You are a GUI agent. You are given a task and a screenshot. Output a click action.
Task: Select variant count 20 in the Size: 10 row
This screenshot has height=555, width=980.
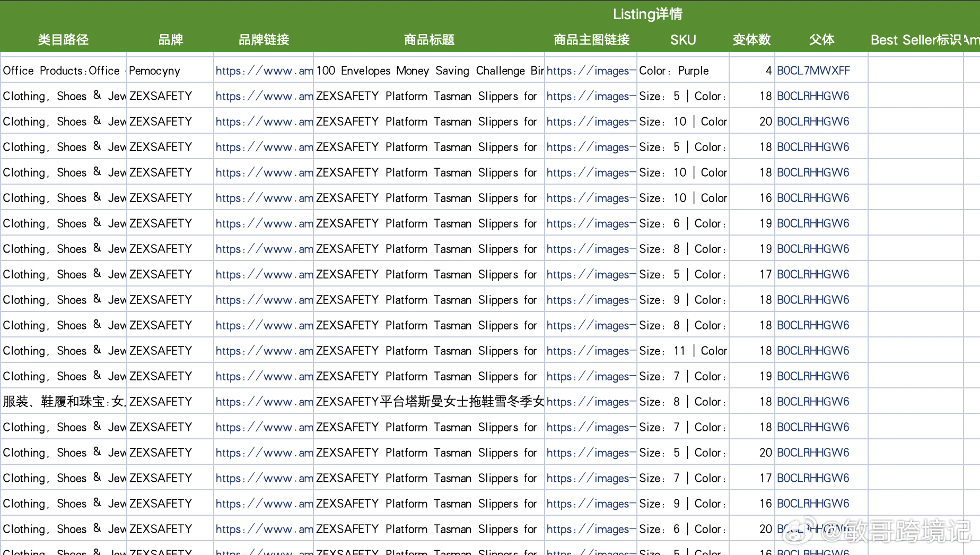click(751, 122)
